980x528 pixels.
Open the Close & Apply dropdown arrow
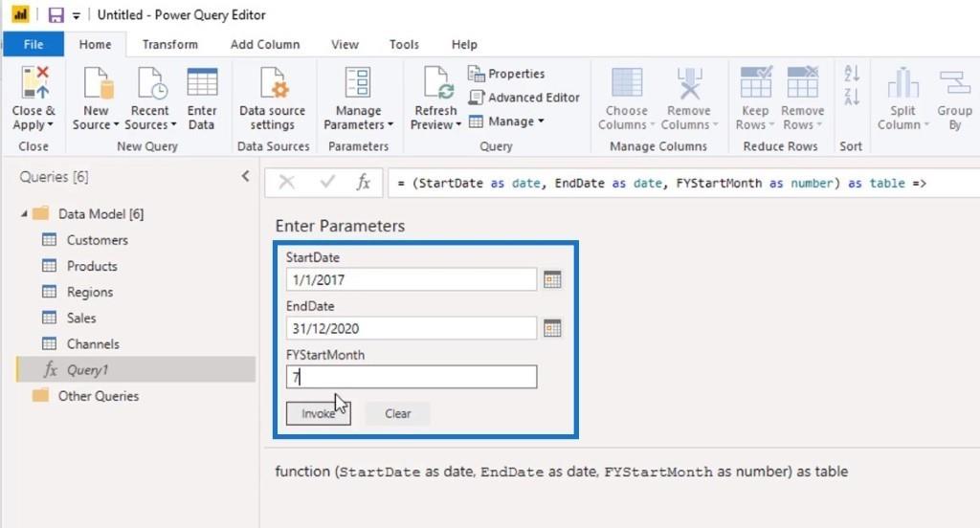(51, 125)
